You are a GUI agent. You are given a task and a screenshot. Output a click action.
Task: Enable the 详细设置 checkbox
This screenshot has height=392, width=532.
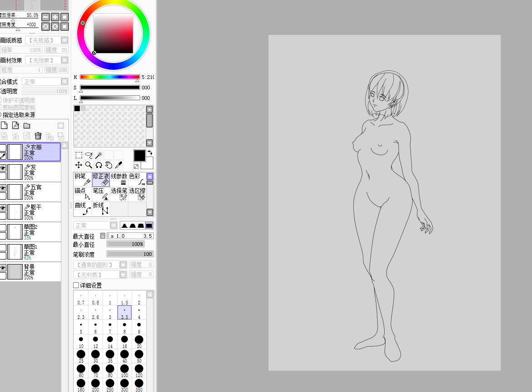point(76,285)
